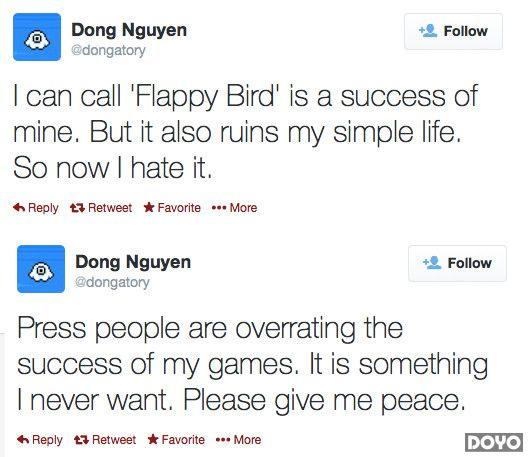Image resolution: width=528 pixels, height=457 pixels.
Task: Open @dongatory handle on first tweet
Action: [108, 51]
